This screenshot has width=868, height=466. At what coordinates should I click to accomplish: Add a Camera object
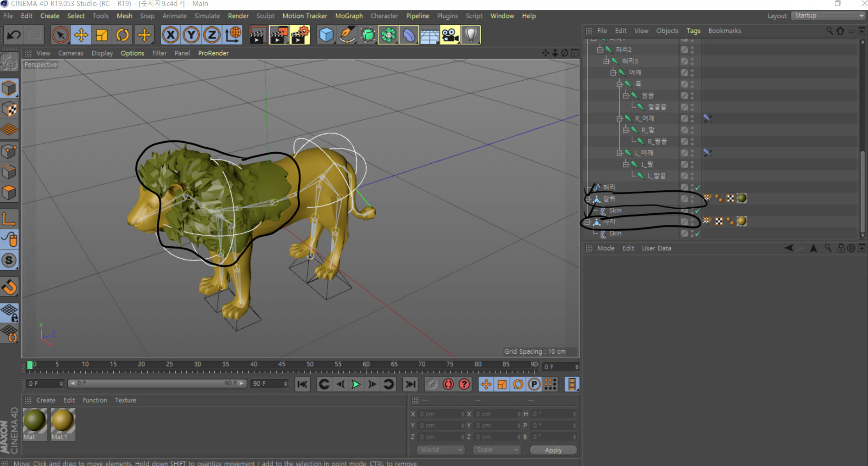pos(450,35)
